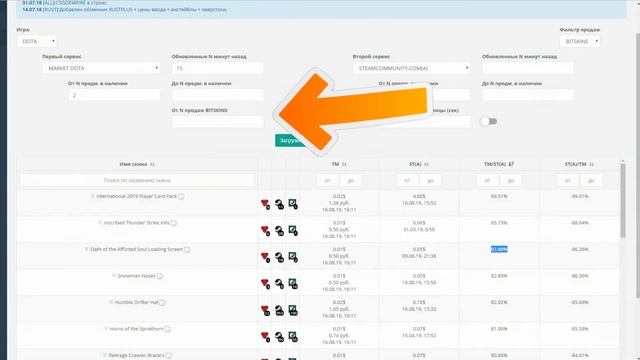Viewport: 640px width, 360px height.
Task: Click TM column 'от' filter field
Action: point(327,180)
